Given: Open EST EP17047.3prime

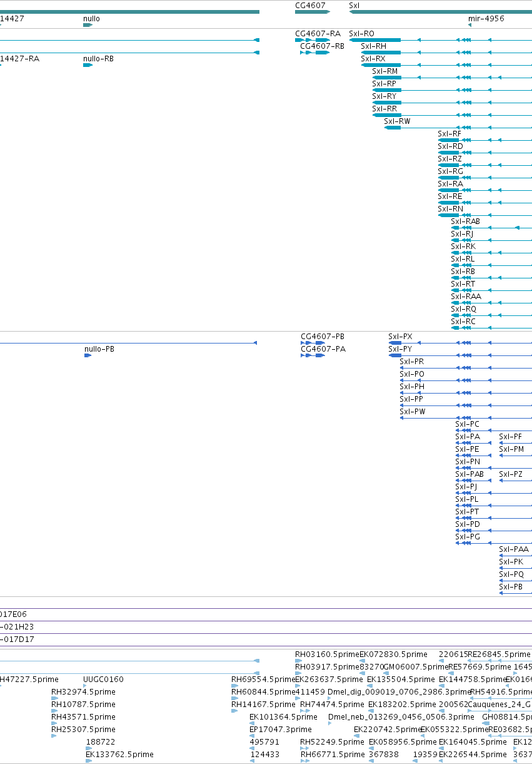Looking at the screenshot, I should [280, 730].
